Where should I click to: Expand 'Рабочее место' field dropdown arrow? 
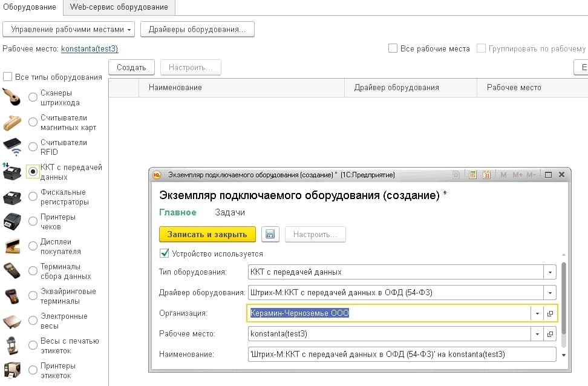537,334
